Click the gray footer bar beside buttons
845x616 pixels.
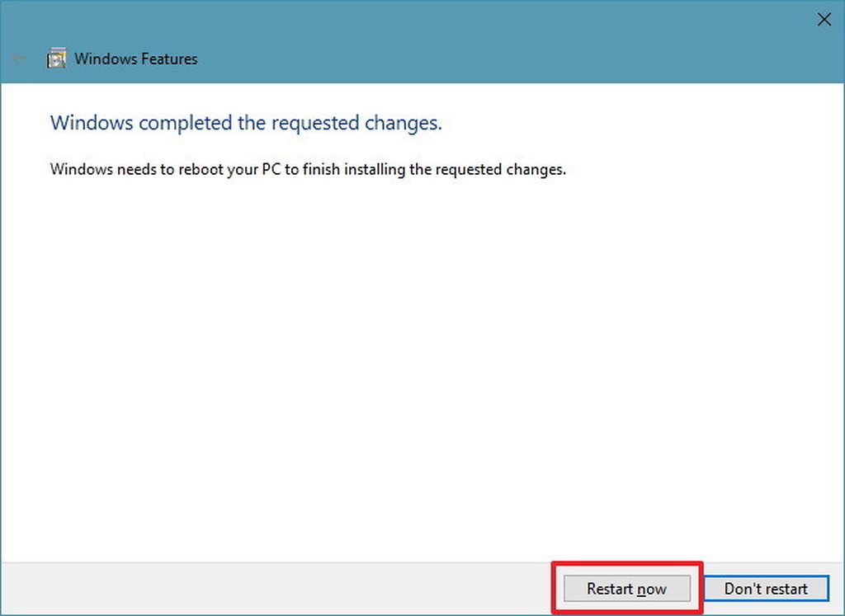pos(275,589)
